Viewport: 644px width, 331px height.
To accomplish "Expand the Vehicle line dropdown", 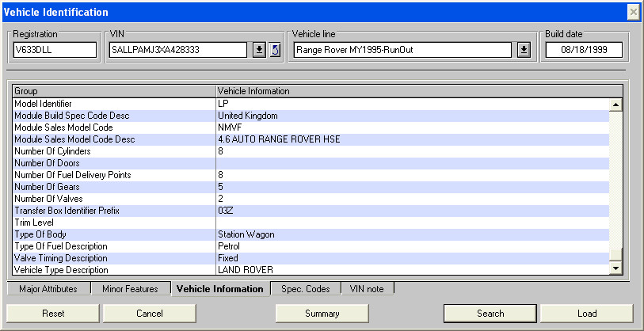I will pos(524,50).
